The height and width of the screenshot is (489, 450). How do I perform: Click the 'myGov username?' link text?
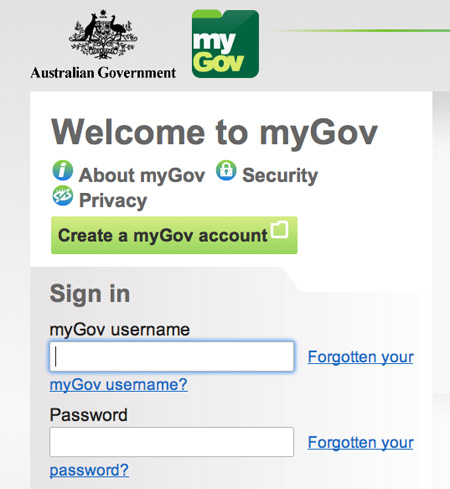click(x=119, y=385)
